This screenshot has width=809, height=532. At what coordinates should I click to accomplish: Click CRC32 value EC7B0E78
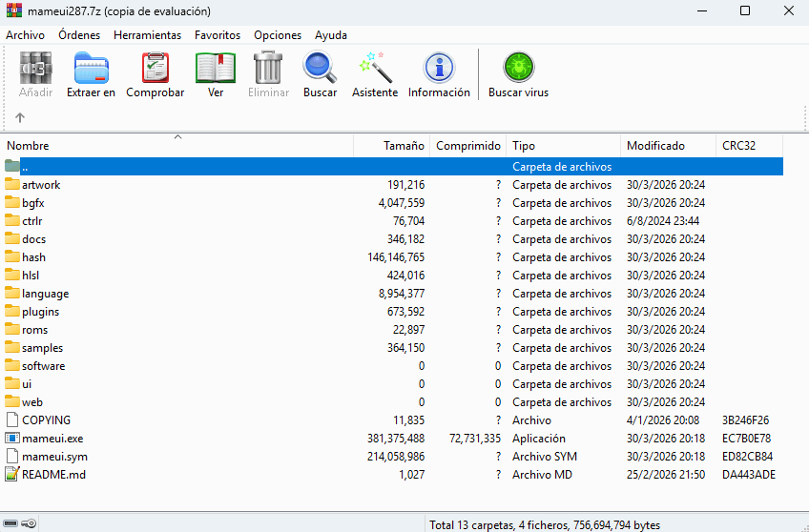point(746,439)
